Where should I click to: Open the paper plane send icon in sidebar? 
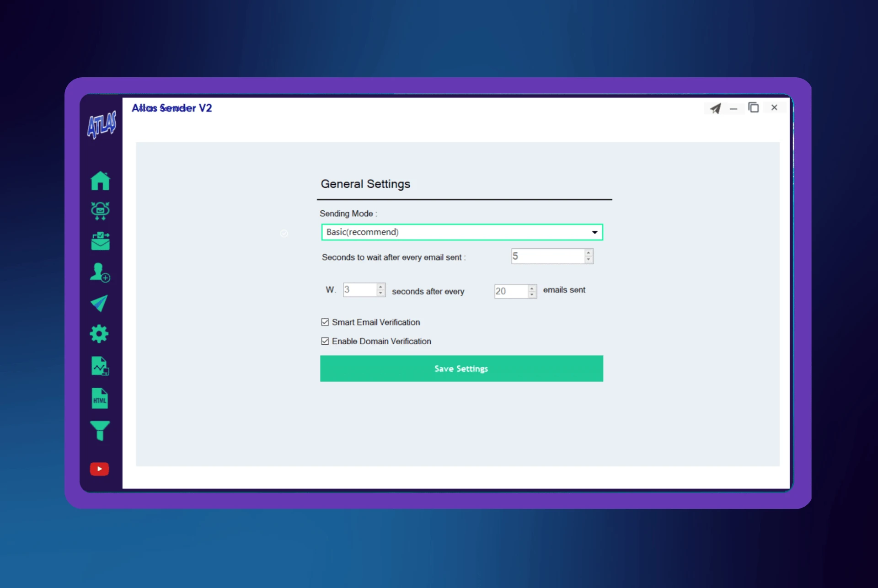[99, 303]
